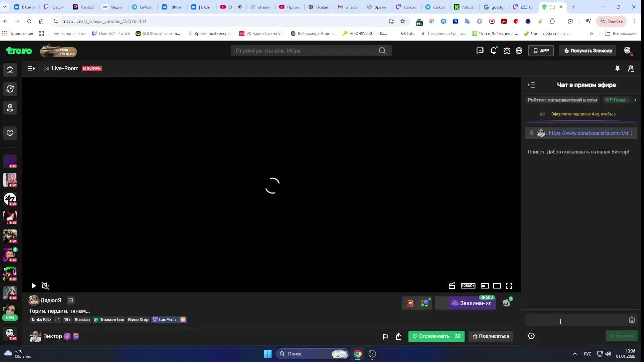Report the stream with flag icon

385,336
